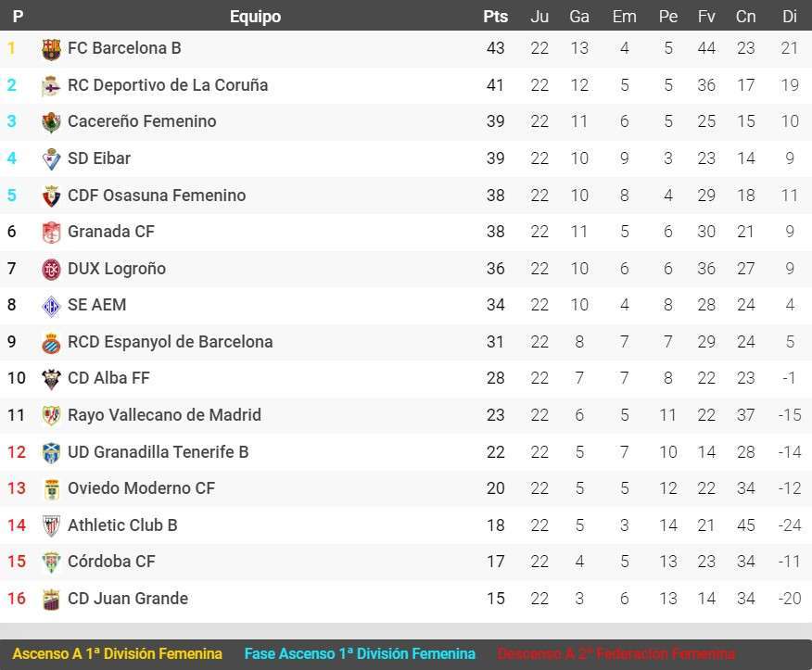This screenshot has width=812, height=670.
Task: Click the Ju column header
Action: tap(539, 16)
